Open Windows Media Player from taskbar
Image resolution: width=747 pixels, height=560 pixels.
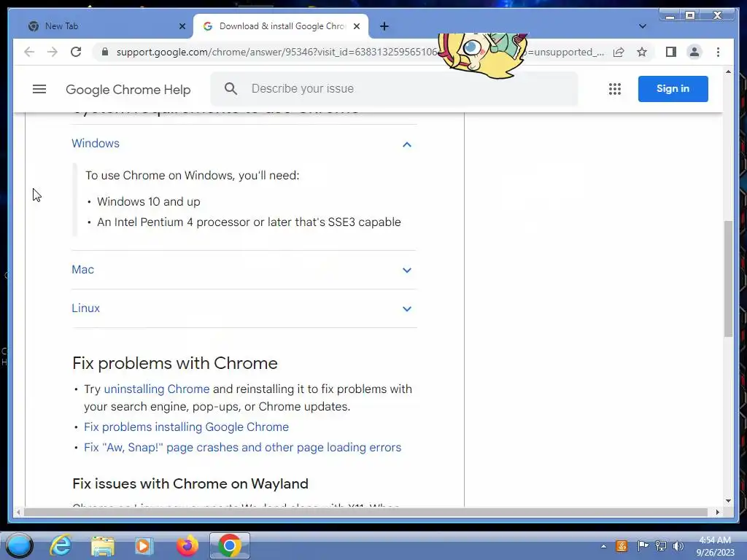tap(144, 545)
